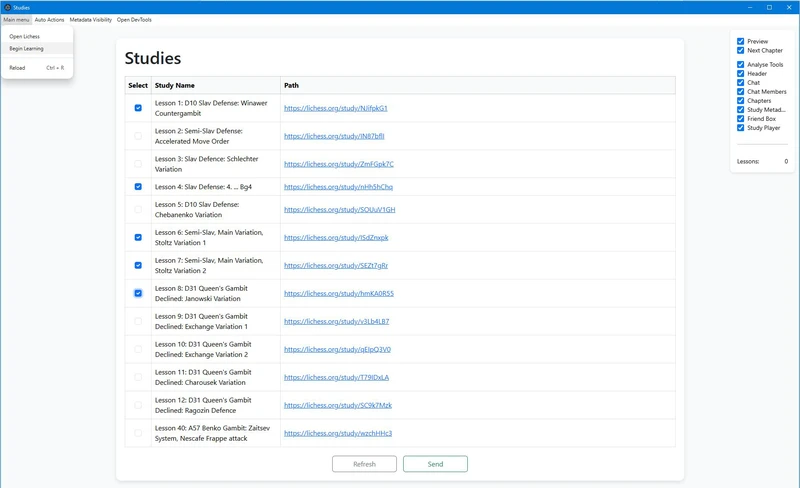
Task: Disable the Preview checkbox
Action: coord(740,41)
